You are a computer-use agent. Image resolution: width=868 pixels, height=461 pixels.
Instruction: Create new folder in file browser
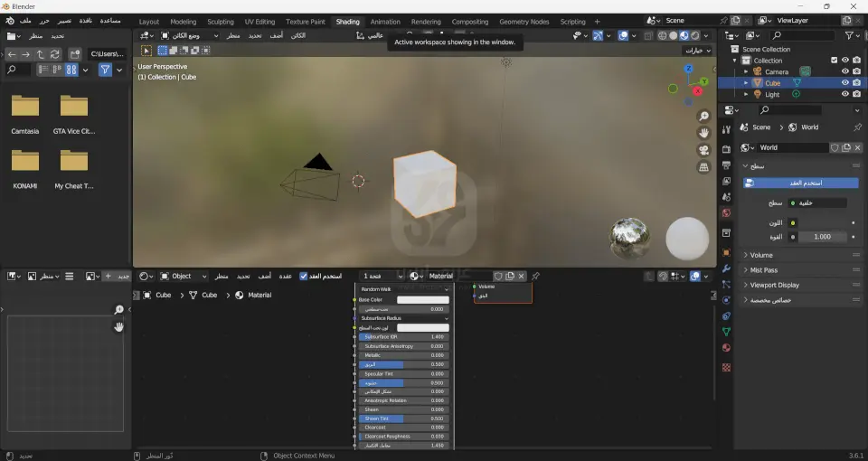pos(74,54)
